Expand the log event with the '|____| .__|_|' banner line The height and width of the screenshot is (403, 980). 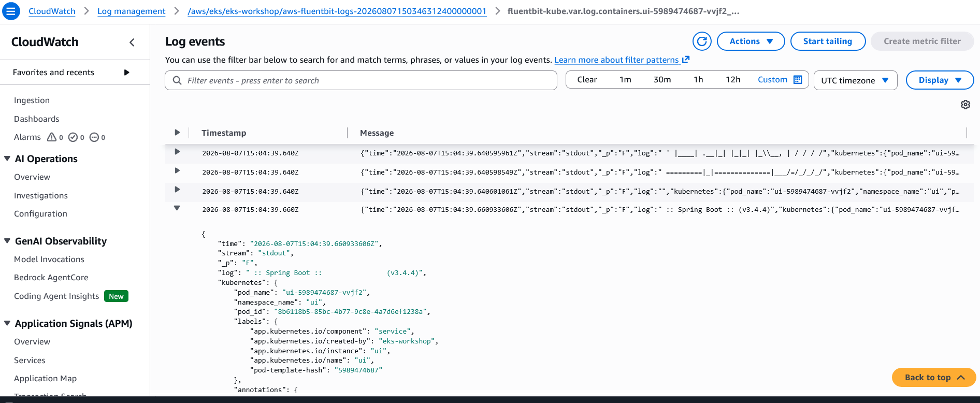(x=177, y=152)
